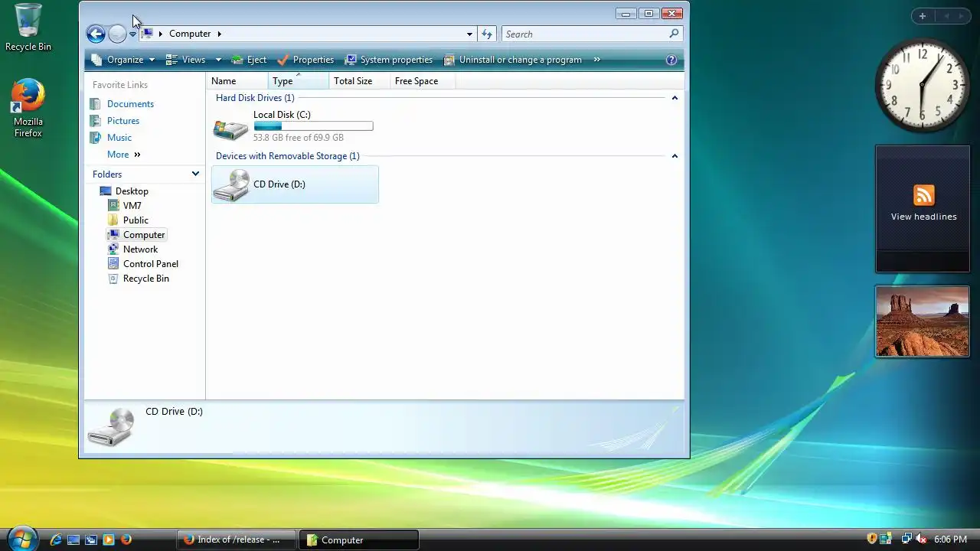
Task: Open the address bar history dropdown
Action: 469,34
